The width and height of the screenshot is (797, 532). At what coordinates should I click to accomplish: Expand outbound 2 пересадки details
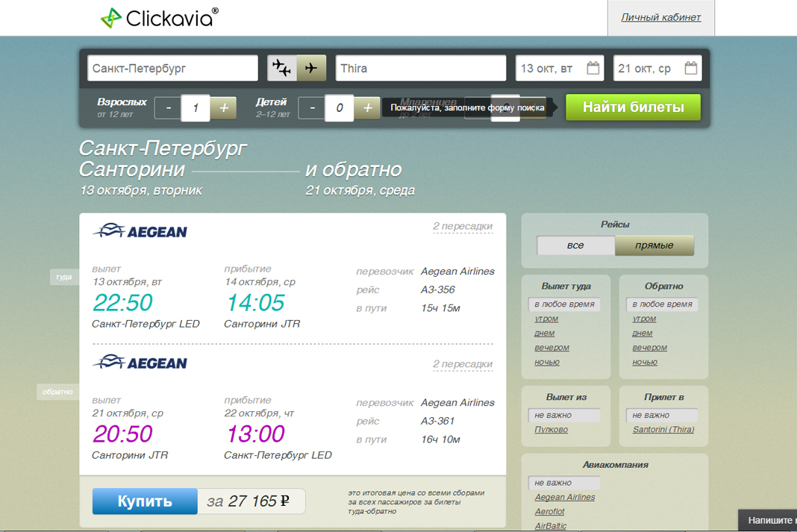(x=463, y=226)
